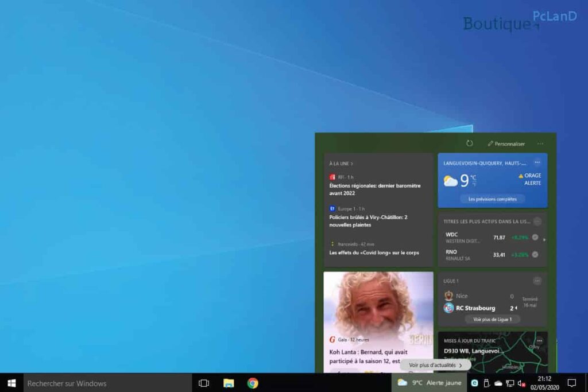Click Voir plus d'actualités button
The height and width of the screenshot is (392, 588).
(435, 365)
